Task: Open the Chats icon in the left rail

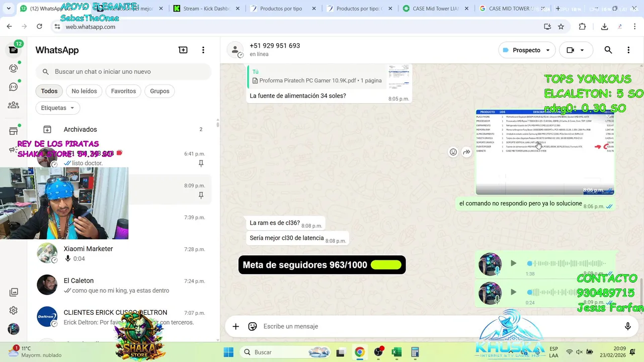Action: pos(14,50)
